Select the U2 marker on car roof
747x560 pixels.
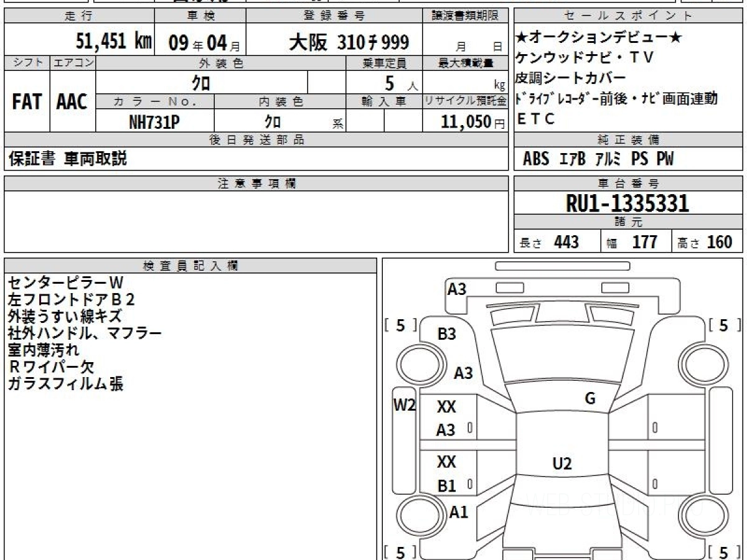click(x=561, y=463)
